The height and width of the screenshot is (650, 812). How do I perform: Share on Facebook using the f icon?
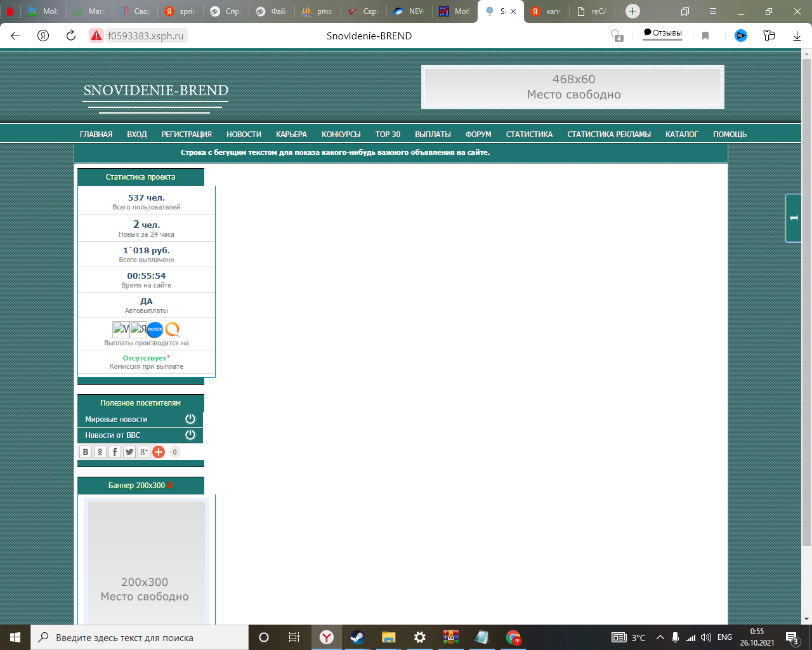(x=115, y=452)
